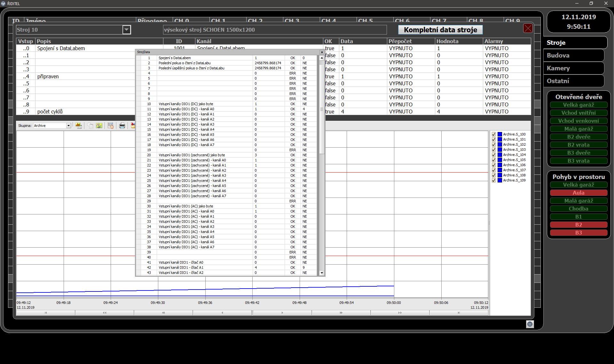Image resolution: width=614 pixels, height=364 pixels.
Task: Toggle the Archive.S_109 series checkbox
Action: pos(494,180)
